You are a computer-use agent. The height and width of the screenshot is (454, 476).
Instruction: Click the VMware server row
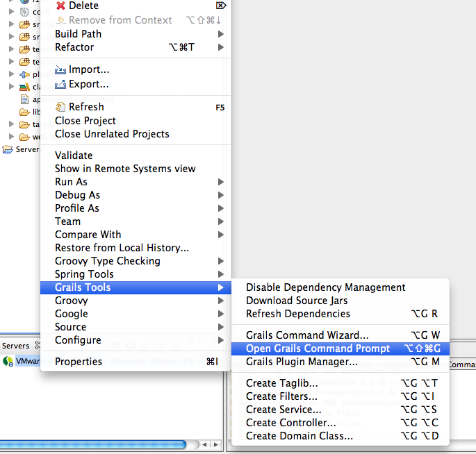tap(21, 361)
